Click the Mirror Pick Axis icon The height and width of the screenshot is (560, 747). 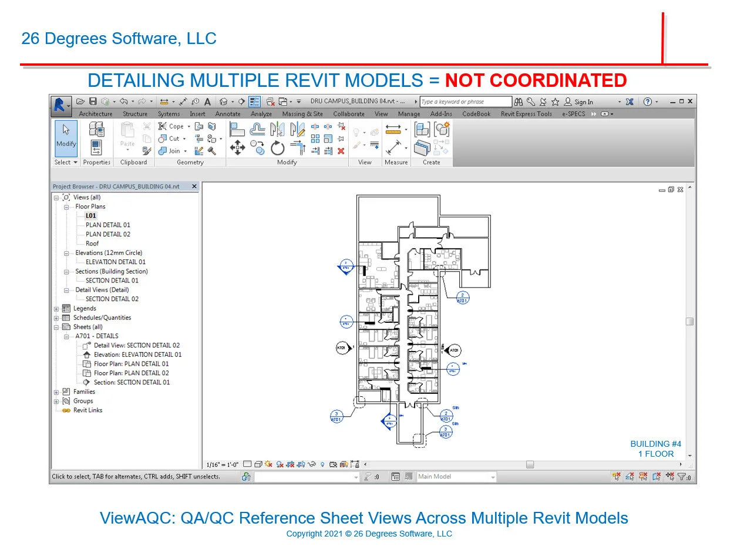[x=277, y=129]
